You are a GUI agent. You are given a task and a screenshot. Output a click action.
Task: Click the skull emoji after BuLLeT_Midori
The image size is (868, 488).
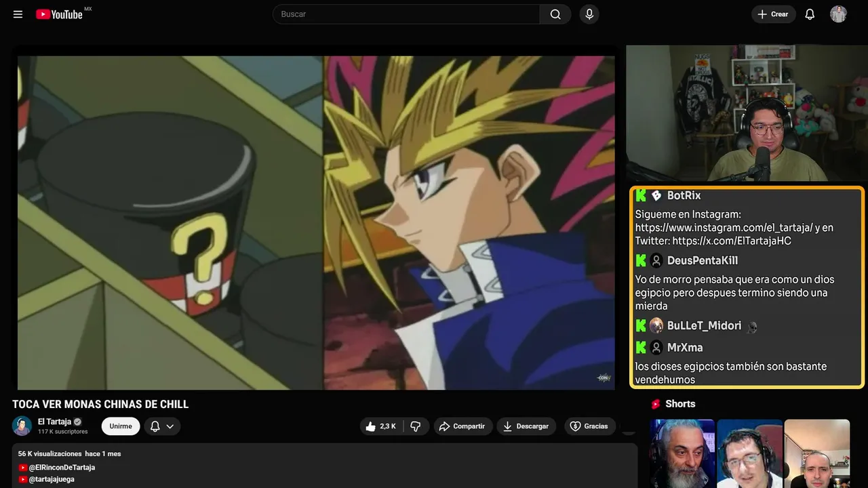coord(751,327)
